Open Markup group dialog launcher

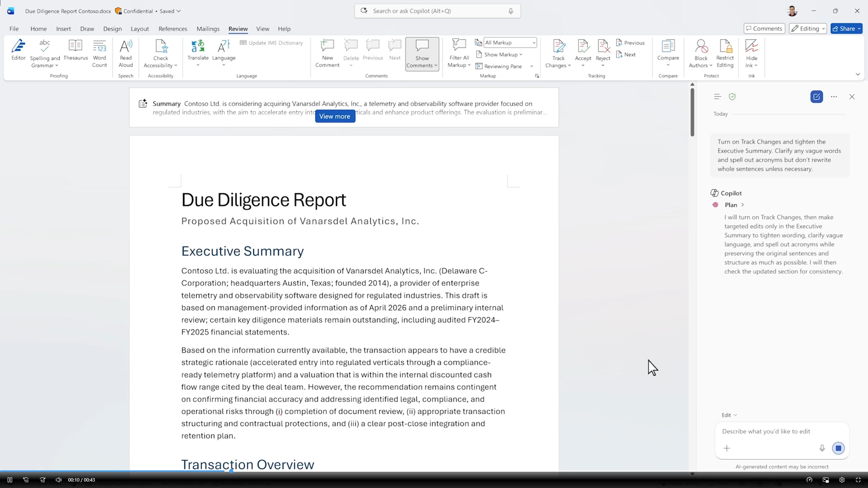(x=537, y=76)
